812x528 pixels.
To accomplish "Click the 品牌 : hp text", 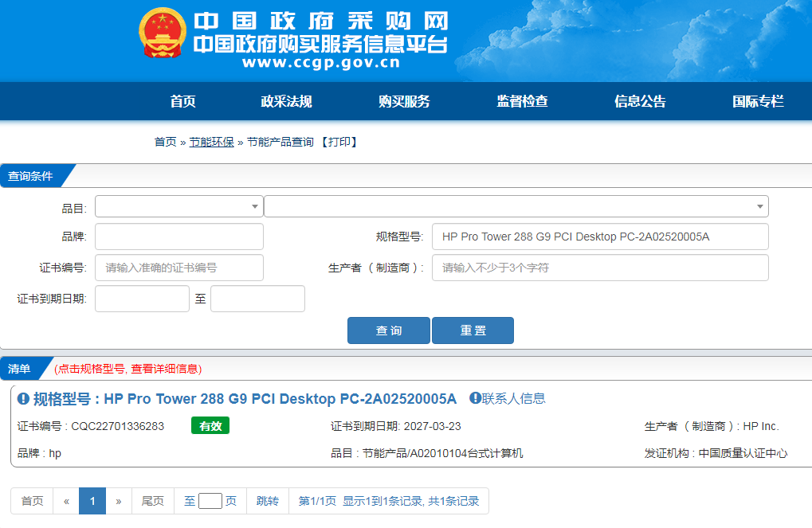I will (39, 453).
